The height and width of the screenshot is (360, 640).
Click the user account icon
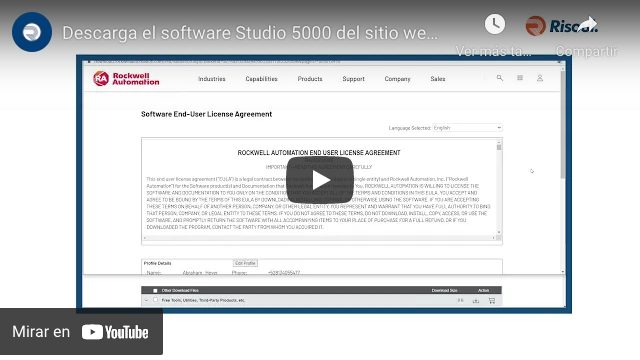pyautogui.click(x=540, y=78)
